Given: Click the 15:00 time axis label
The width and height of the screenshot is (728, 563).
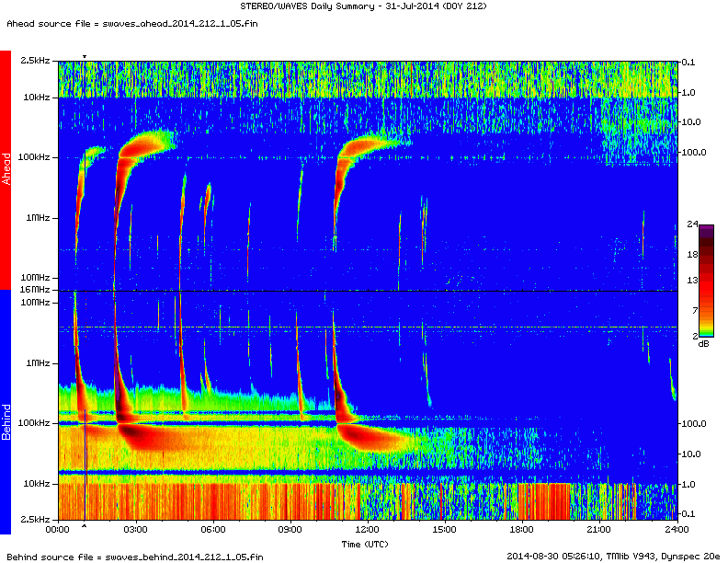Looking at the screenshot, I should coord(445,530).
